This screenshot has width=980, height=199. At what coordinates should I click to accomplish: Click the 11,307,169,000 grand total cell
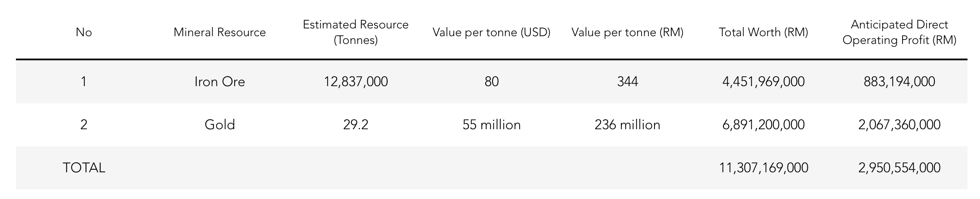[x=763, y=168]
